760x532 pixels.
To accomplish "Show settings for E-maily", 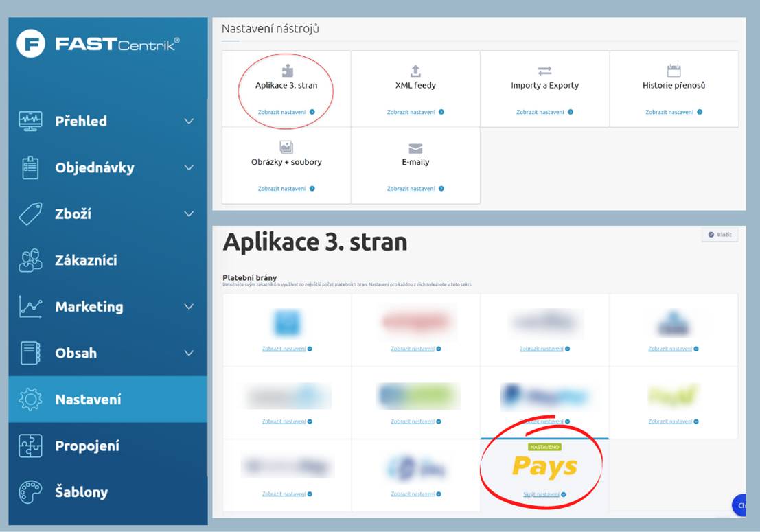I will click(x=415, y=189).
